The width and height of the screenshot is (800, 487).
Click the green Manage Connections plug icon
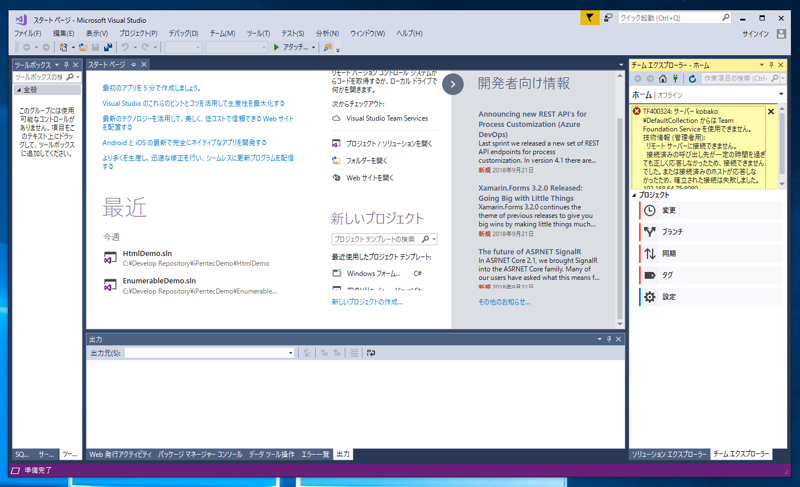click(x=675, y=79)
